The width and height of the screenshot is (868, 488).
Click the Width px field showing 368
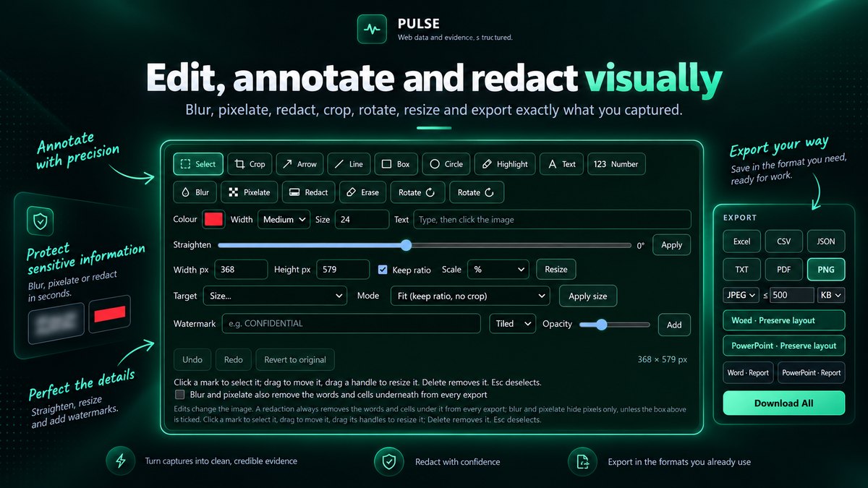pyautogui.click(x=240, y=270)
